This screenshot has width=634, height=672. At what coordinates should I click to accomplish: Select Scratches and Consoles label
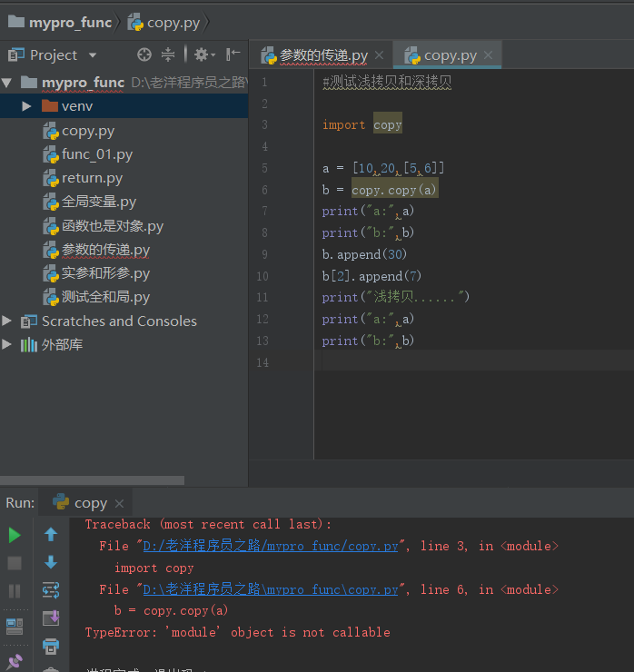click(x=119, y=321)
